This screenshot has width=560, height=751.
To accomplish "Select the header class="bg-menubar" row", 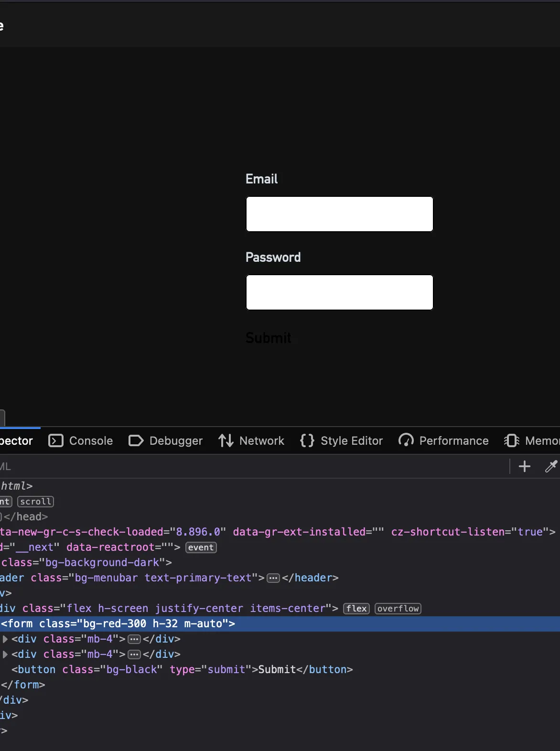I will click(x=280, y=578).
